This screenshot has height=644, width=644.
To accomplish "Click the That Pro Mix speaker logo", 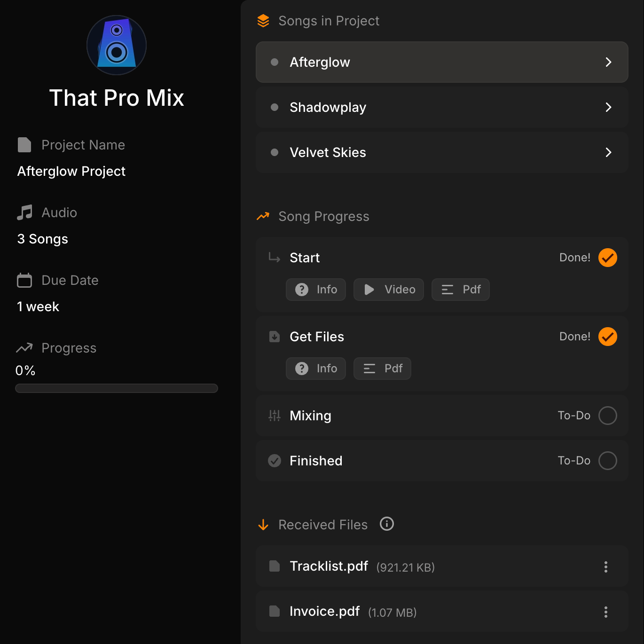I will click(x=117, y=45).
